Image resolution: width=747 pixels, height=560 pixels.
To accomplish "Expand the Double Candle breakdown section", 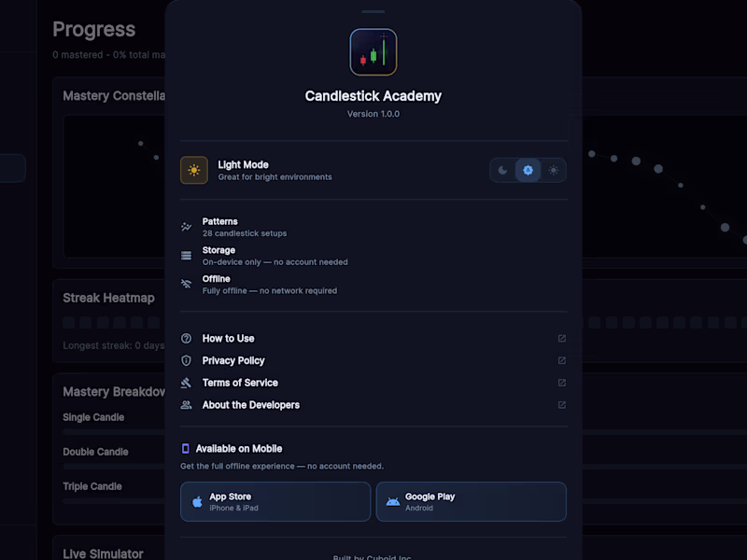I will click(96, 452).
